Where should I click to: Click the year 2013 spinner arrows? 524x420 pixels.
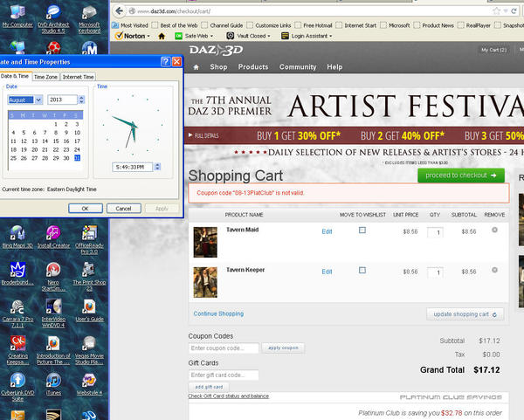(81, 100)
